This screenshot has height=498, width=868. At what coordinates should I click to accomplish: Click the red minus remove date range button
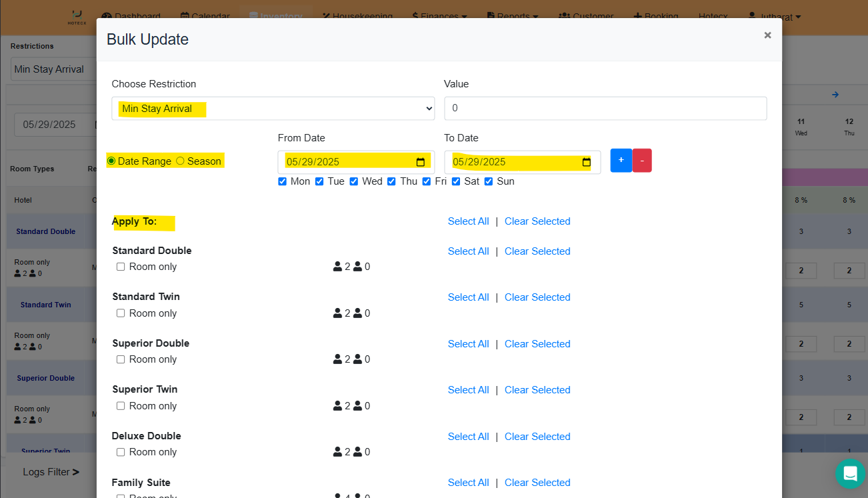point(642,161)
